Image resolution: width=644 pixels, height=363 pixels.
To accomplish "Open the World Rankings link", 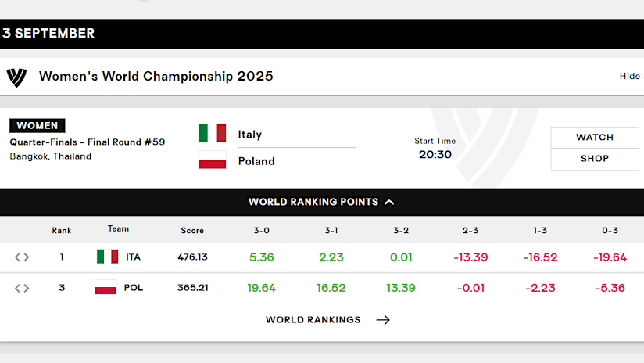I will (x=313, y=319).
